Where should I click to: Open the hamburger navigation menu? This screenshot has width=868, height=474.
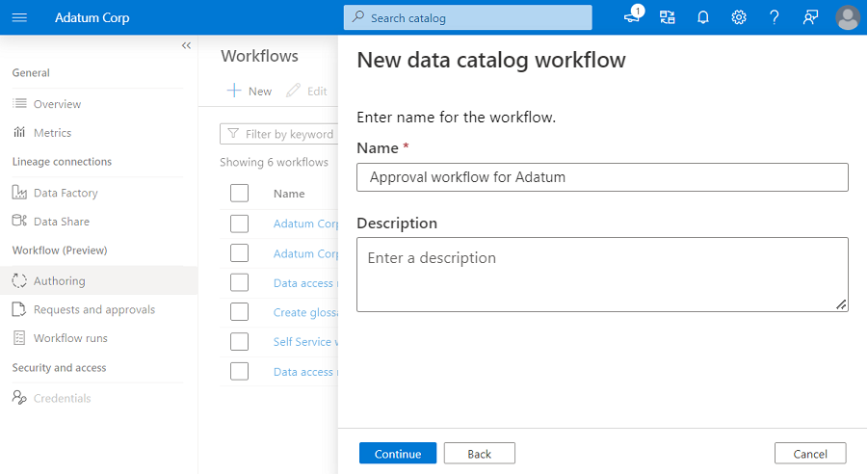click(19, 17)
